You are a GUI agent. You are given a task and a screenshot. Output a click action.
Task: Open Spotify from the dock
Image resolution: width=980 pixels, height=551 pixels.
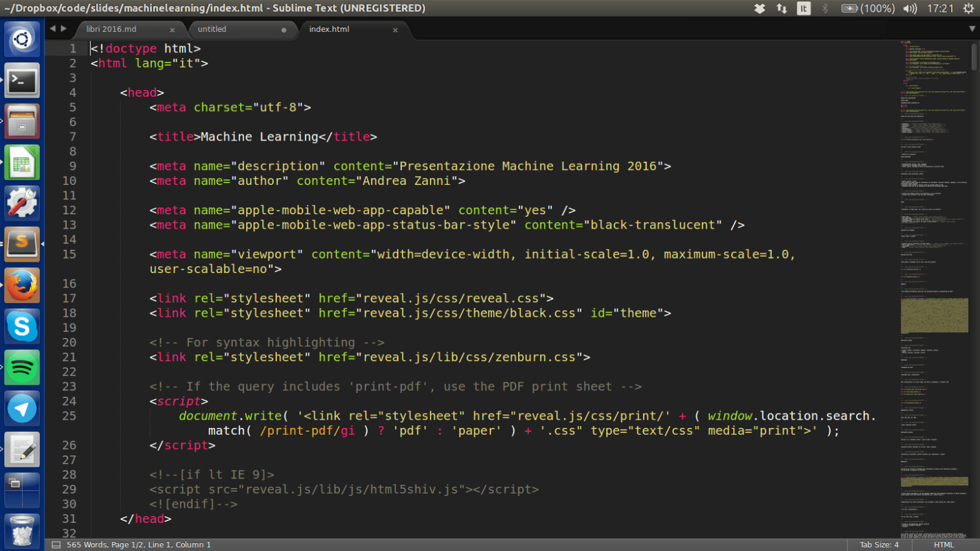point(22,368)
